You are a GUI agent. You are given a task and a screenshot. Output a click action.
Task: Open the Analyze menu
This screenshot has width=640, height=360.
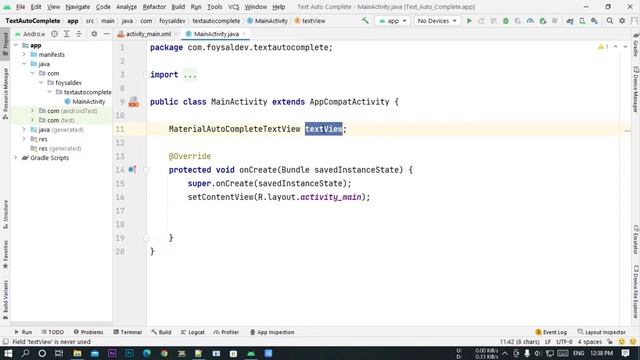pos(126,7)
